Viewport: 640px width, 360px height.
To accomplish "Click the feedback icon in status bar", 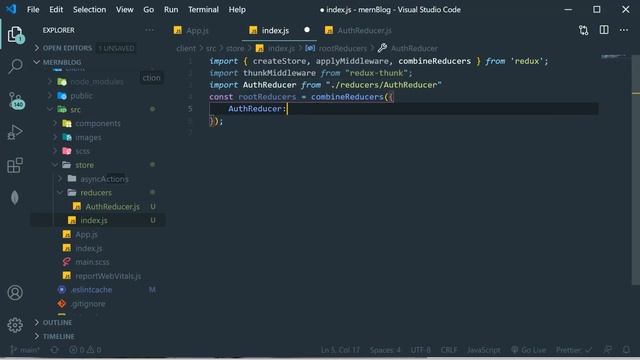I will (608, 350).
